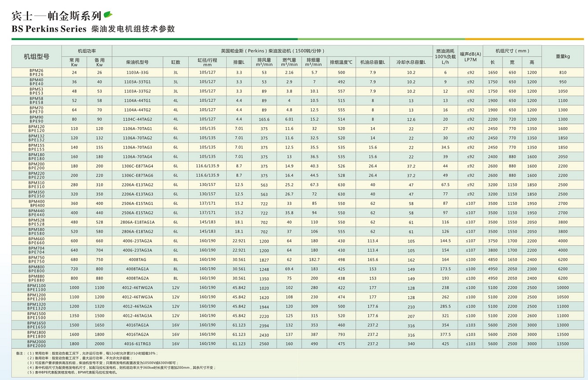Click the "冷却水总容量L" column header
Viewport: 588px width, 380px height.
click(x=411, y=63)
